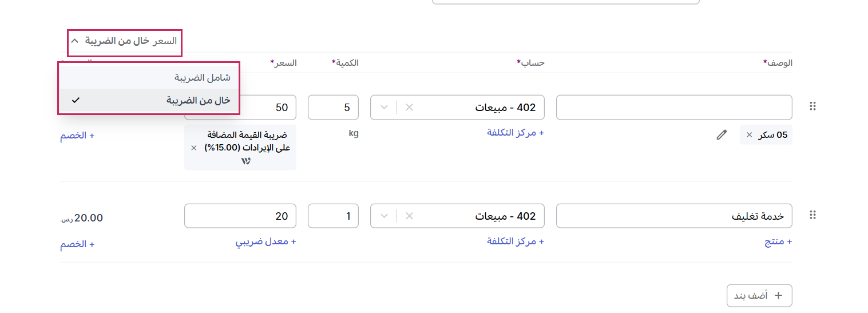This screenshot has width=868, height=313.
Task: Click the أضف بند button
Action: [x=759, y=295]
